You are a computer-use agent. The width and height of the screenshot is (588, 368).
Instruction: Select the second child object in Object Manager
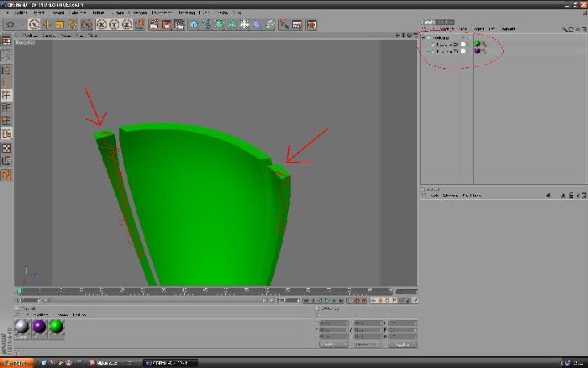(445, 51)
